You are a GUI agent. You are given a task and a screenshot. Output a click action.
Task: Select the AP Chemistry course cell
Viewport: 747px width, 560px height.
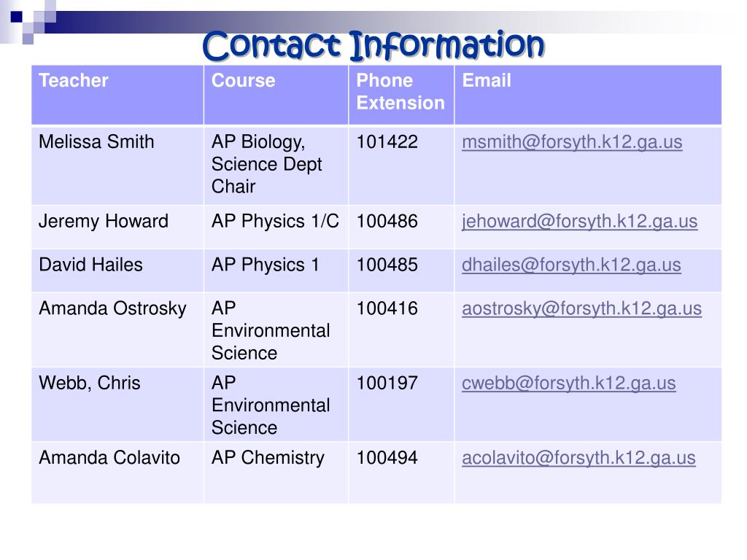[276, 472]
